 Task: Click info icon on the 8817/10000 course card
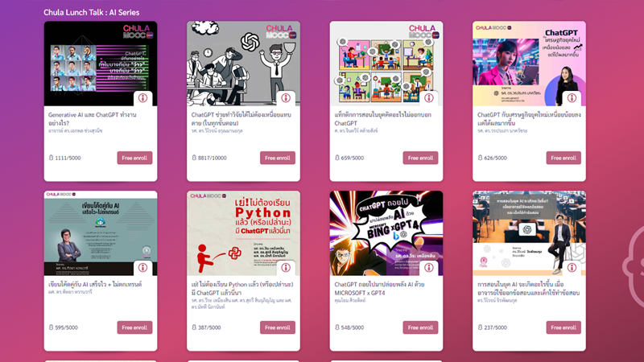point(286,98)
